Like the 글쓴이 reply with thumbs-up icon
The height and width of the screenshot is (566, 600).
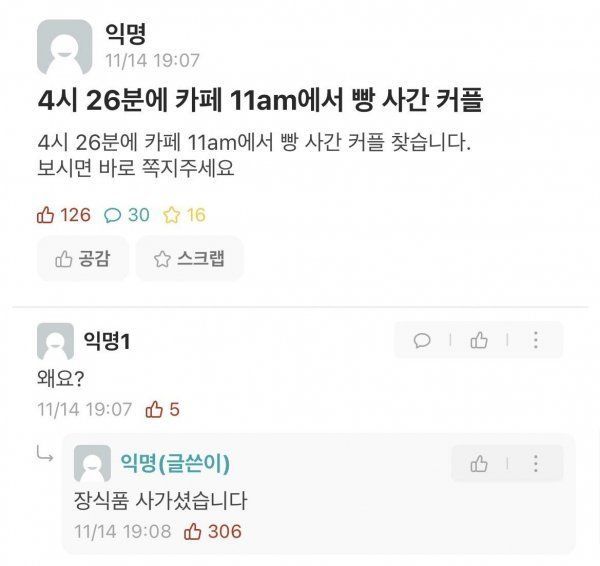point(479,464)
